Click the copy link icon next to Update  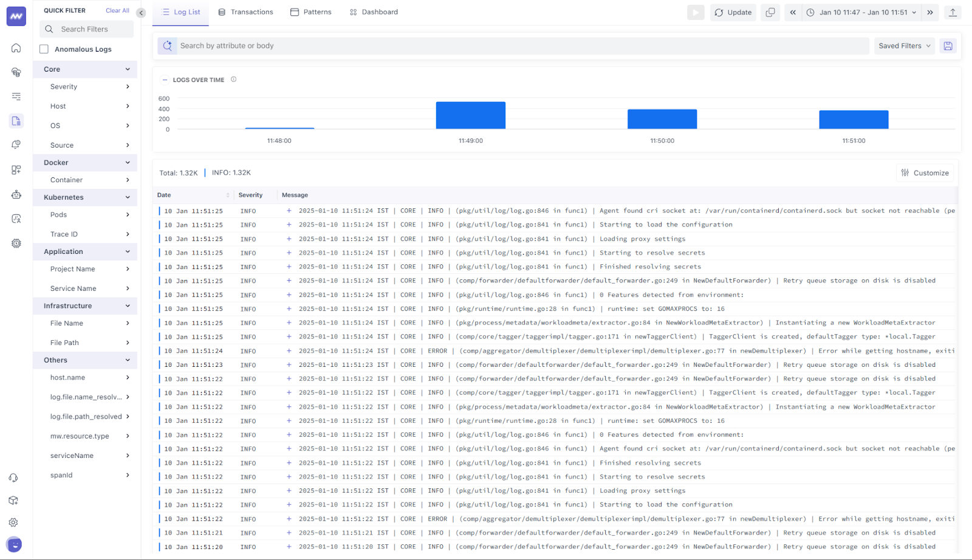pyautogui.click(x=770, y=12)
